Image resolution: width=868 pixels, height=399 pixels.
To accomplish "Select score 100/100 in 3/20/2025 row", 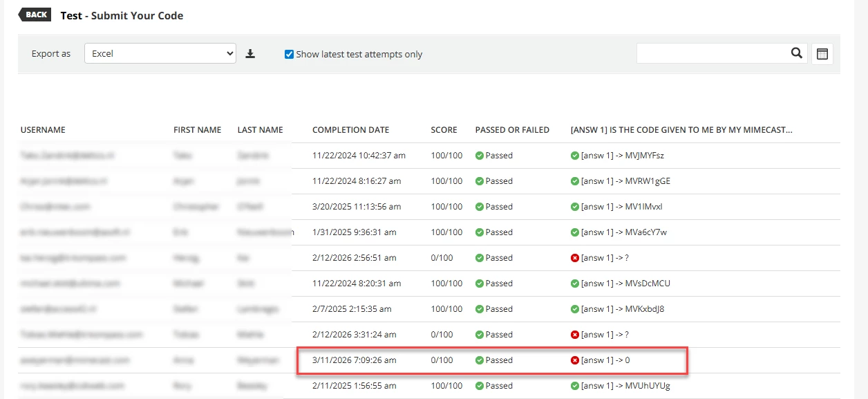I will pos(447,207).
